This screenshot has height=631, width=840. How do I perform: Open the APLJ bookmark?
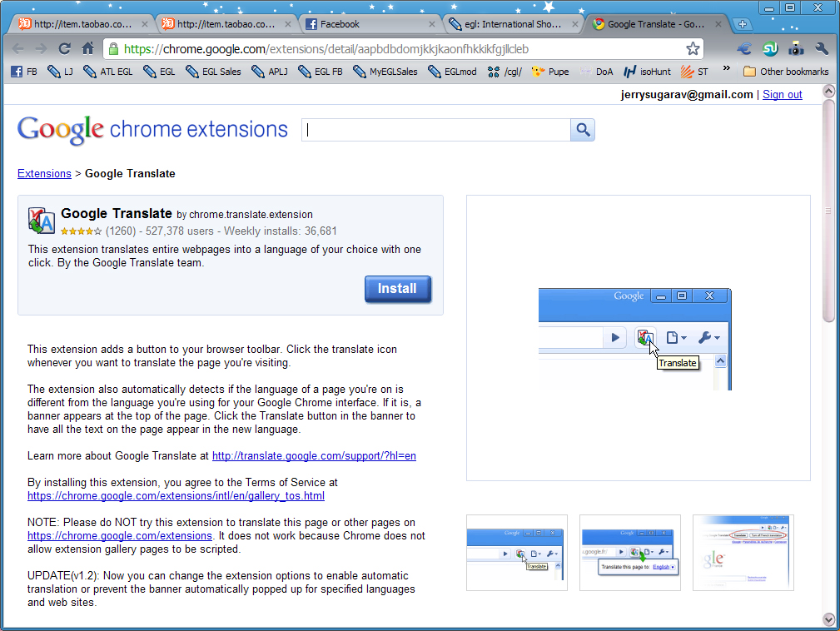tap(270, 72)
